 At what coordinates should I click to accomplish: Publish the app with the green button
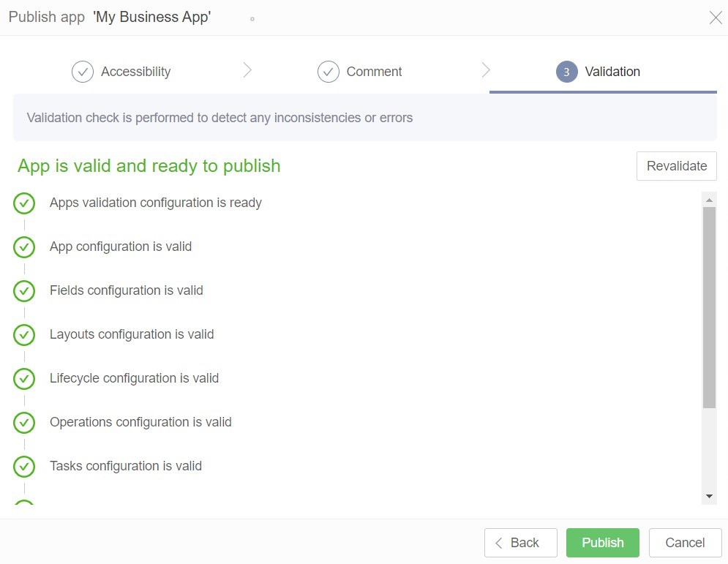[x=602, y=543]
